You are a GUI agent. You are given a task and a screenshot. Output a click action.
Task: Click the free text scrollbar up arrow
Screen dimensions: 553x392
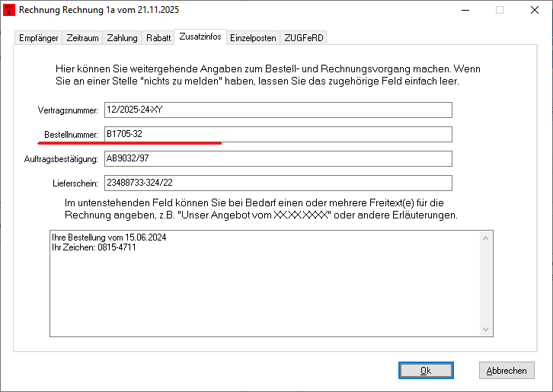(485, 238)
